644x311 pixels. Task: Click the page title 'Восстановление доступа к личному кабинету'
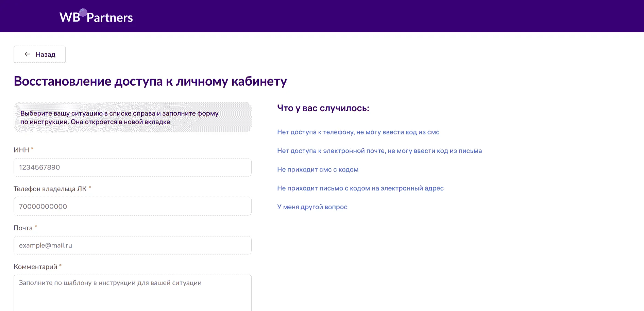(x=150, y=81)
